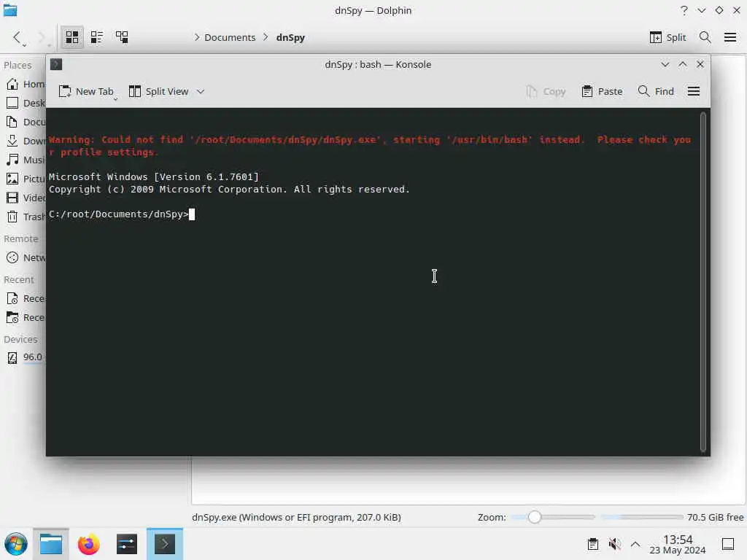Open Home in Places sidebar

(x=25, y=84)
